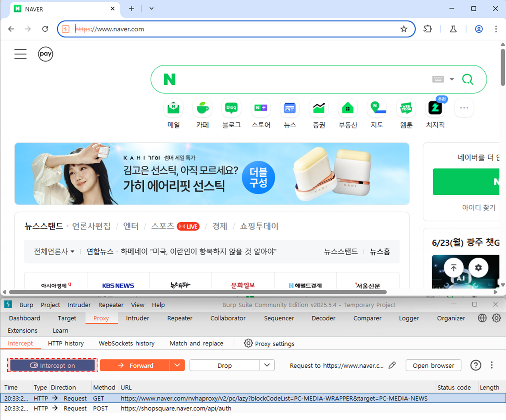The height and width of the screenshot is (420, 506).
Task: Open Burp settings gear icon
Action: (x=496, y=318)
